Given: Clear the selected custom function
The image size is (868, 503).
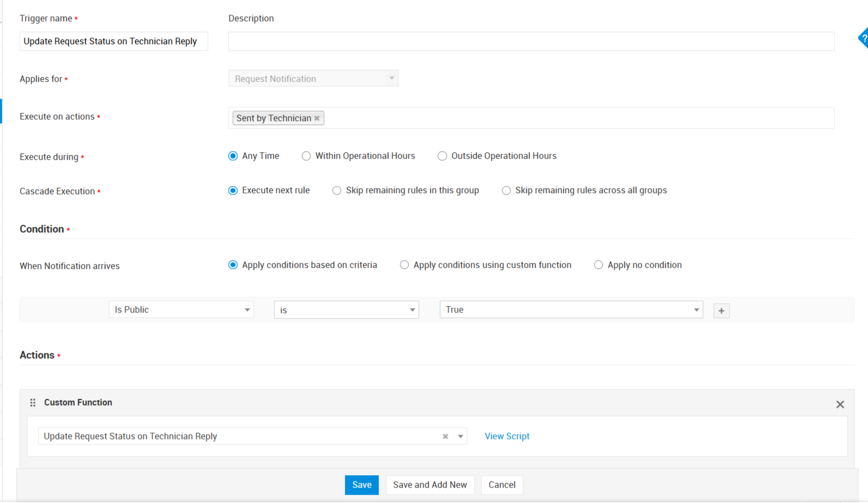Looking at the screenshot, I should point(445,436).
